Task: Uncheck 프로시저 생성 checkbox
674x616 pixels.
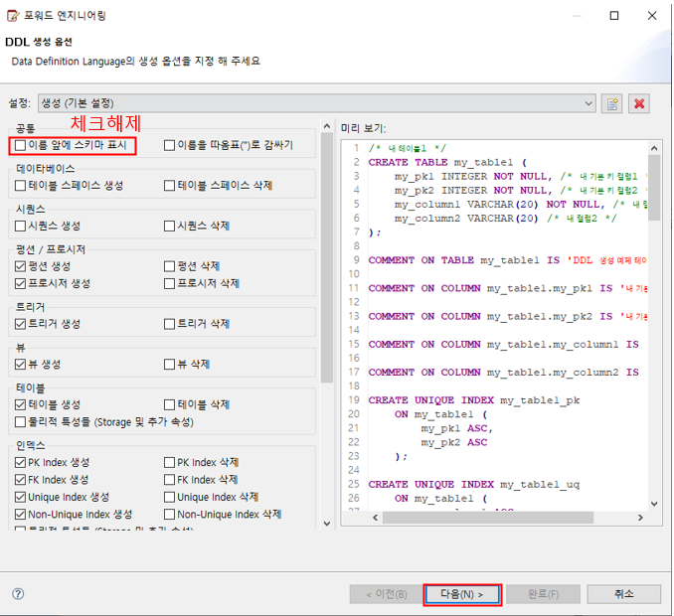Action: [x=20, y=283]
